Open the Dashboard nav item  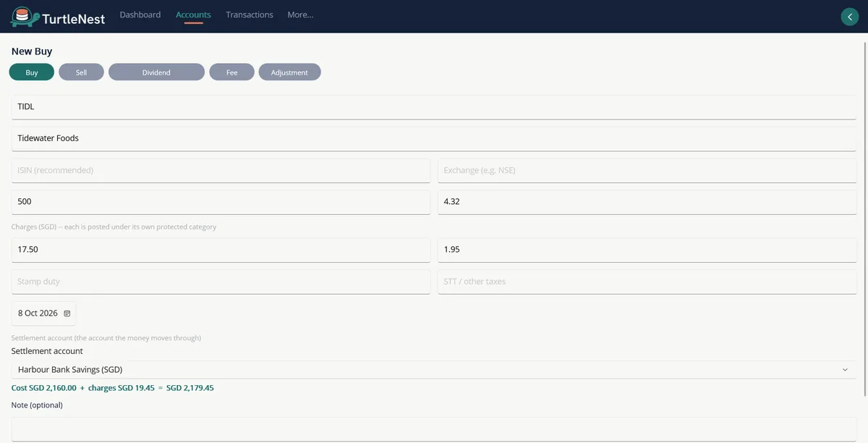point(140,14)
